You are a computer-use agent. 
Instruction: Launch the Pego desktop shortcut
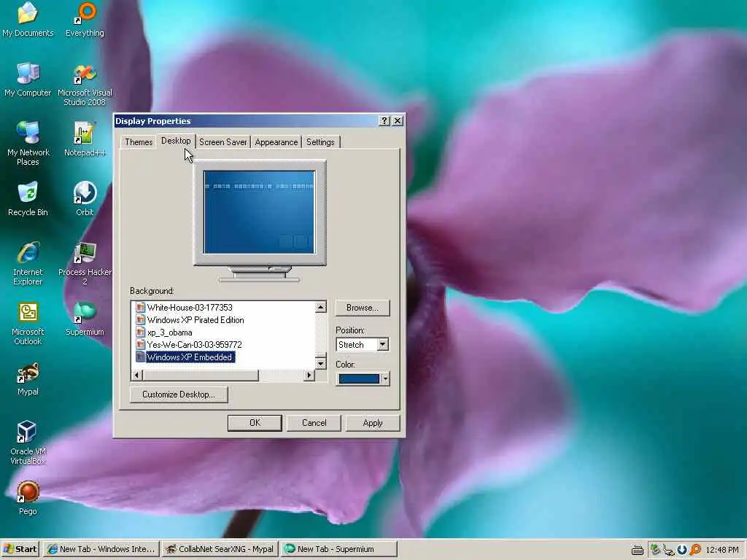pyautogui.click(x=28, y=498)
